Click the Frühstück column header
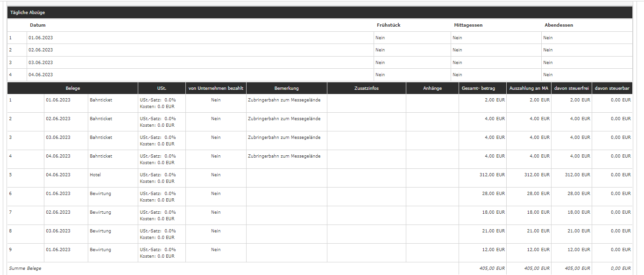The height and width of the screenshot is (275, 644). [389, 25]
